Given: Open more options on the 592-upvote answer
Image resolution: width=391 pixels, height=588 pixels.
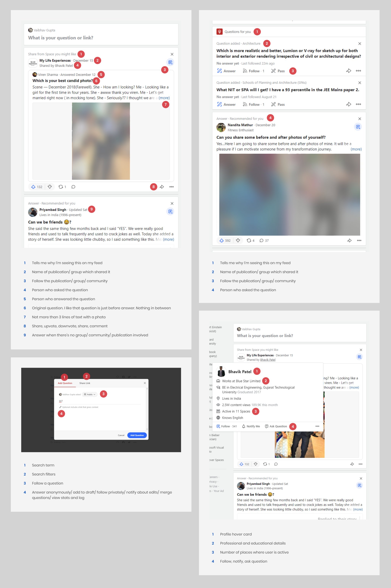Looking at the screenshot, I should coord(359,240).
